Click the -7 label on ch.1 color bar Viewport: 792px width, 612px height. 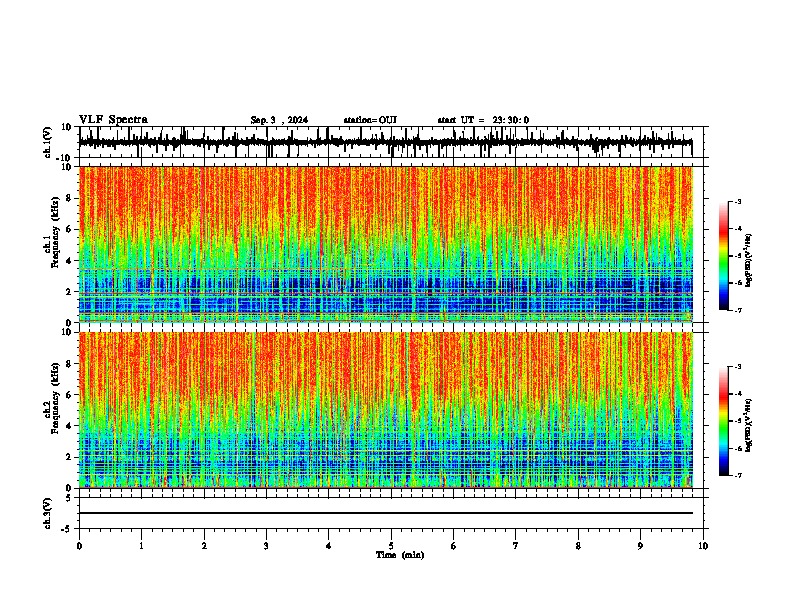pyautogui.click(x=737, y=310)
